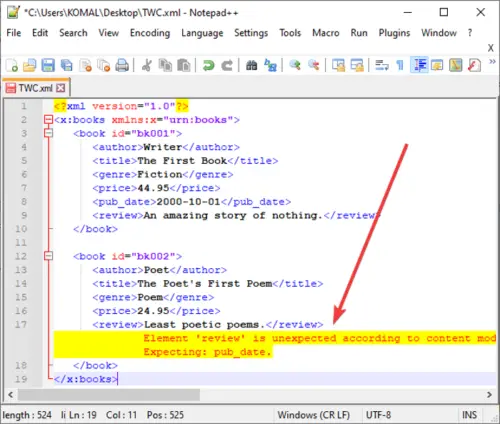Click the Zoom In magnifier icon

click(295, 65)
